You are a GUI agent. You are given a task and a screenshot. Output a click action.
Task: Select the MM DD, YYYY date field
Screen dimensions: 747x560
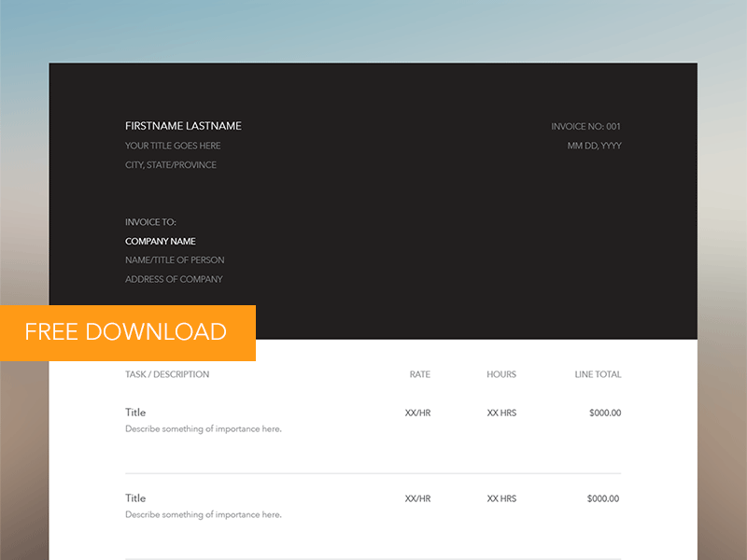pyautogui.click(x=594, y=146)
